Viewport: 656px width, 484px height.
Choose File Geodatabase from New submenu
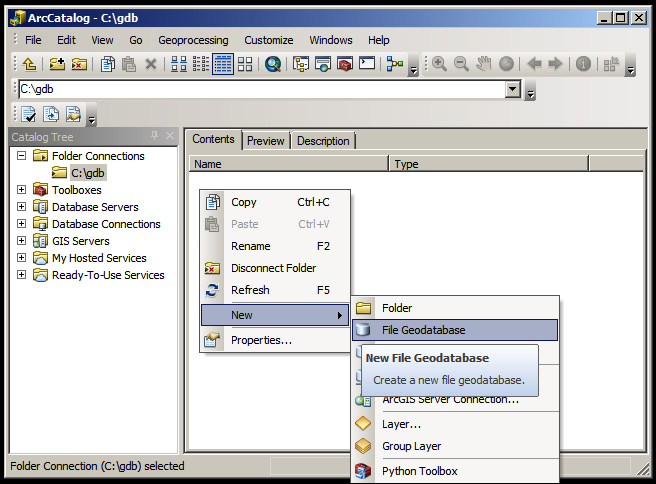point(455,330)
